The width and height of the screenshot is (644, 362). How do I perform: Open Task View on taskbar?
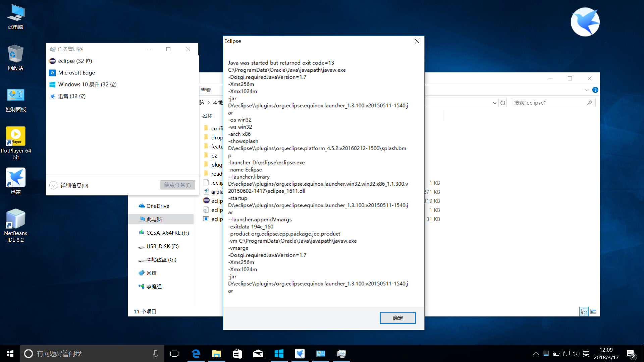[x=174, y=354]
